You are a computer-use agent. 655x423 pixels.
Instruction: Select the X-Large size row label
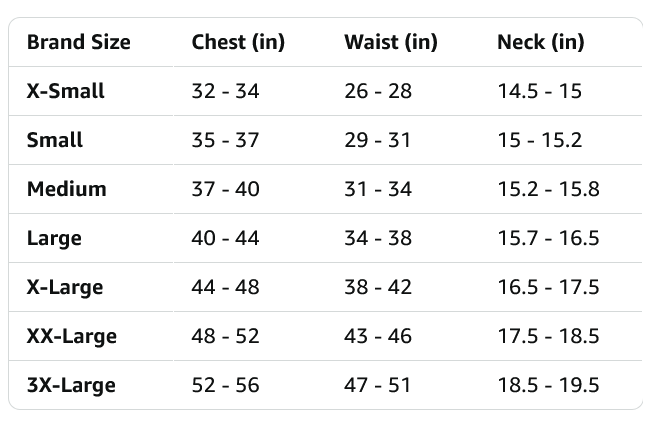coord(65,287)
